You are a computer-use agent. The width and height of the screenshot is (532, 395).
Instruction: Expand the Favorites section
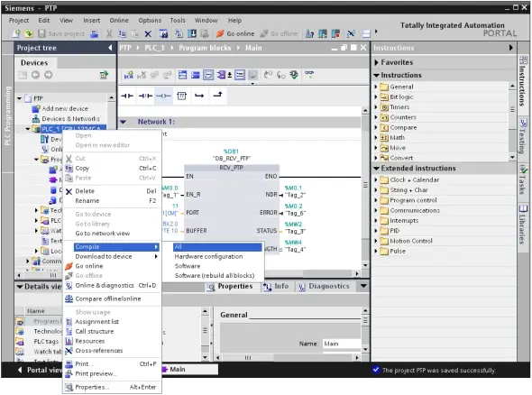click(376, 62)
